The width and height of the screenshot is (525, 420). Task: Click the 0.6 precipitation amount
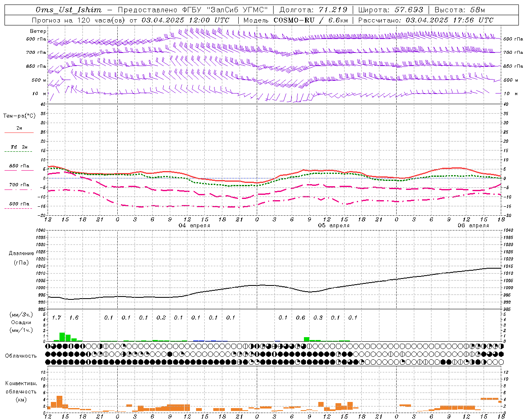pos(301,318)
